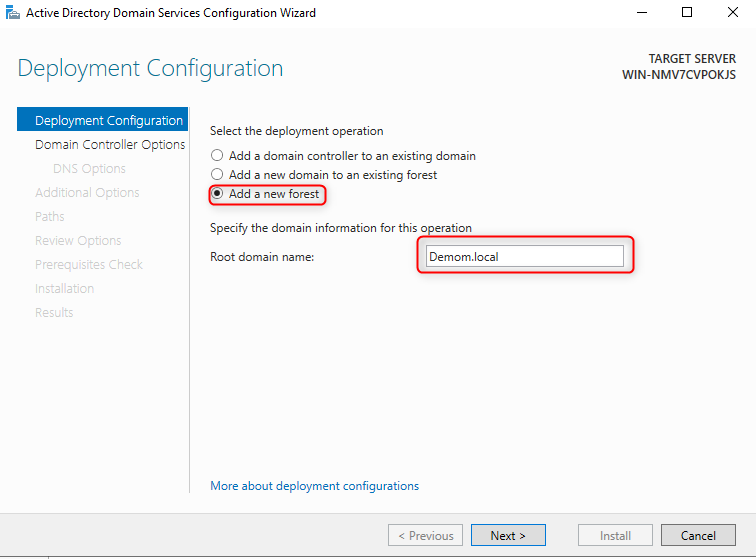Click the WIN-NMV7CVPOKJS target server name
The image size is (756, 559).
(x=679, y=75)
